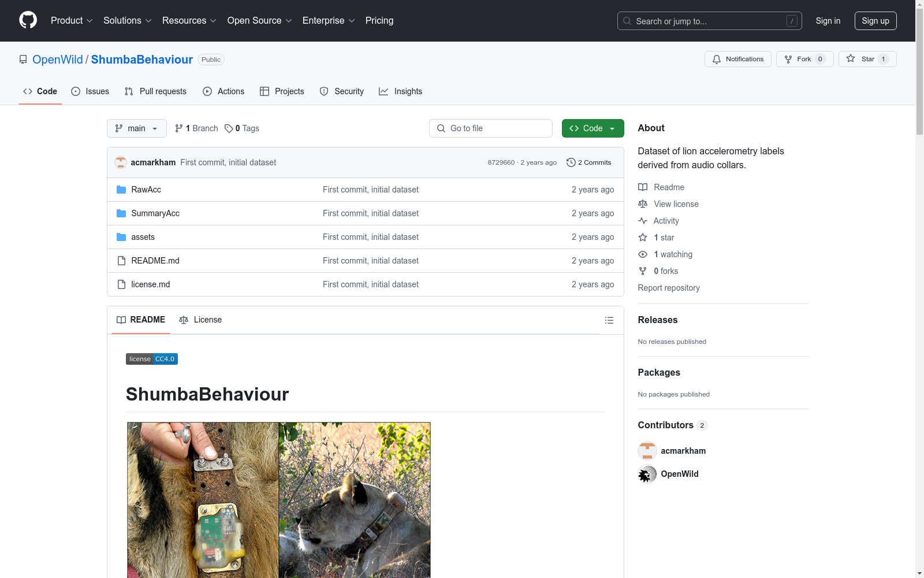Switch to the Actions tab
Screen dimensions: 924x578
pyautogui.click(x=223, y=91)
